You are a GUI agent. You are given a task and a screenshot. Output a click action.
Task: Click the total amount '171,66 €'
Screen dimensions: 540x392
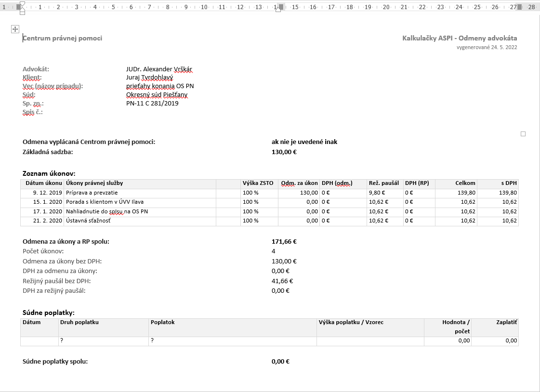point(284,242)
